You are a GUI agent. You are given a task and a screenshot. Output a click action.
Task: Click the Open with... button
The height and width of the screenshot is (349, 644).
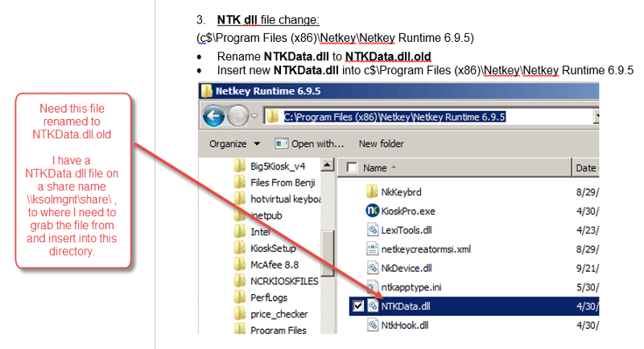(309, 144)
